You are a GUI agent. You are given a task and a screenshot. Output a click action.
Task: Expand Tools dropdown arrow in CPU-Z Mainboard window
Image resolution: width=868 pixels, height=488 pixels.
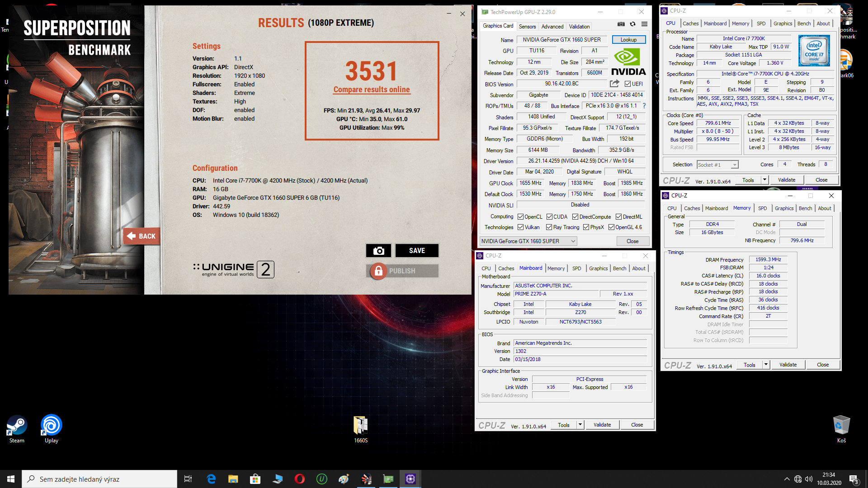[x=580, y=425]
